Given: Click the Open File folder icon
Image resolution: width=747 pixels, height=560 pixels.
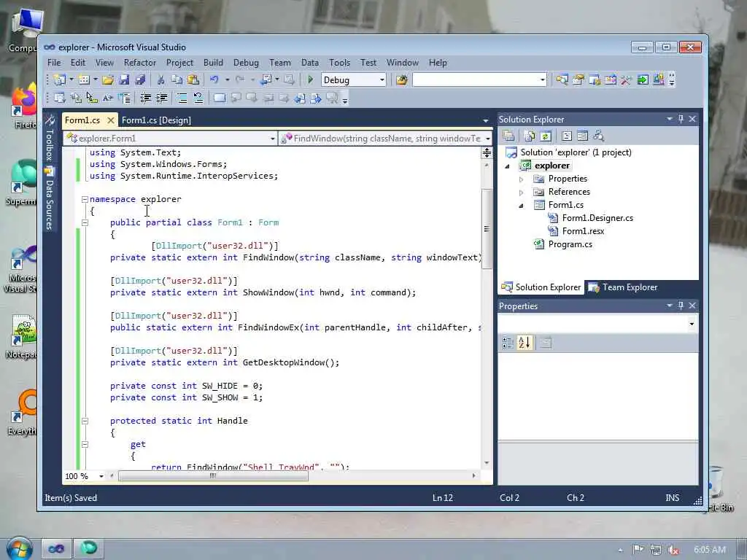Looking at the screenshot, I should [x=108, y=80].
